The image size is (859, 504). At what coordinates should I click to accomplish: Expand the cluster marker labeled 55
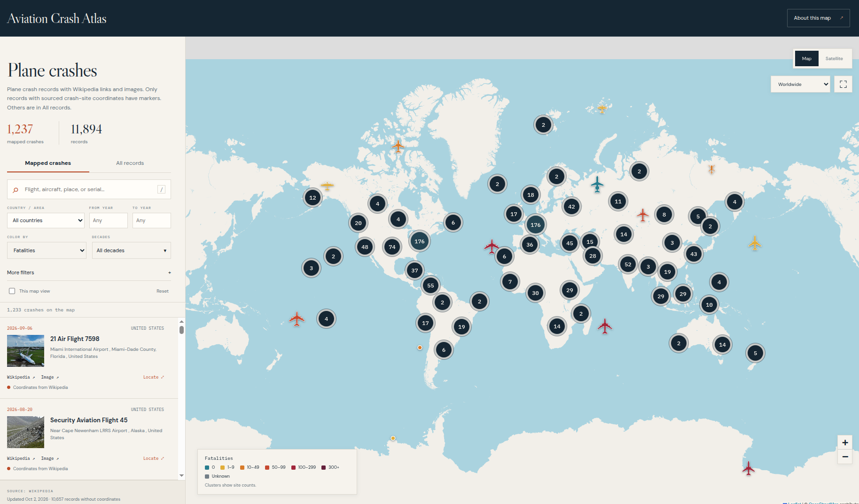(x=430, y=286)
